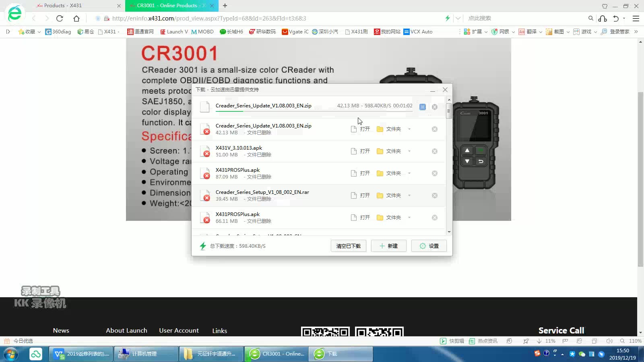Screen dimensions: 644x362
Task: Open the 360diag bookmark
Action: pyautogui.click(x=58, y=32)
